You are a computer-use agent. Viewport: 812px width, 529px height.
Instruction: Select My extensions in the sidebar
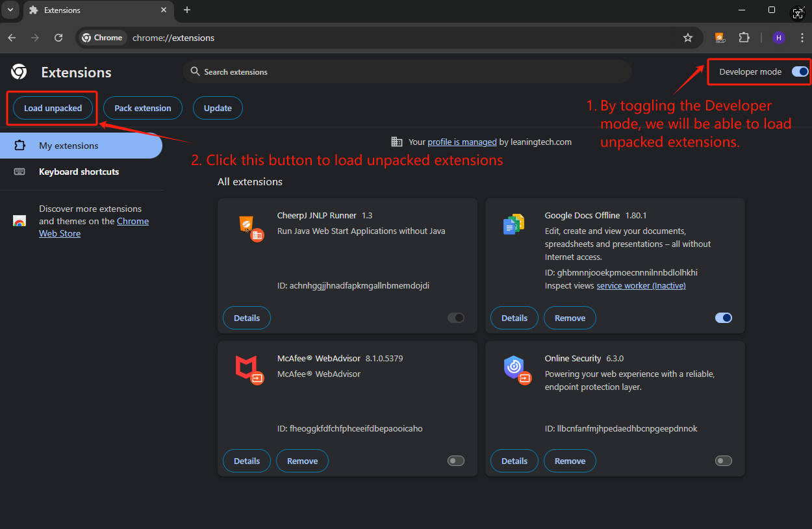68,146
